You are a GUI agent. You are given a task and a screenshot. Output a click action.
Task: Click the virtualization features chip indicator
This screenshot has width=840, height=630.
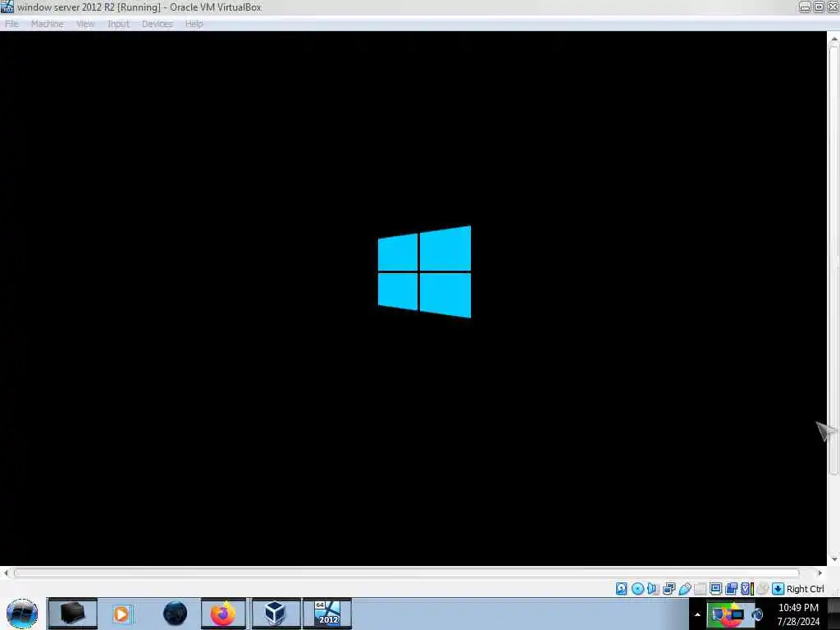746,589
